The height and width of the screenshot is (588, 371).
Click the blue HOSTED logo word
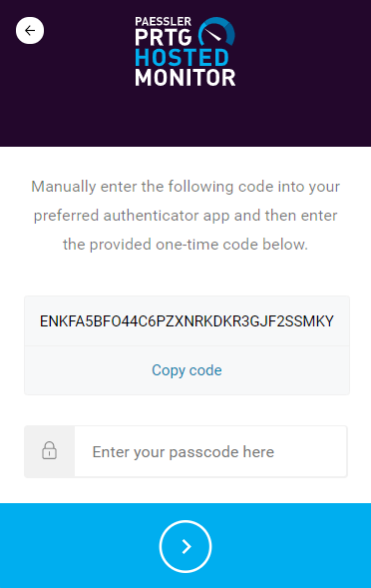coord(182,57)
